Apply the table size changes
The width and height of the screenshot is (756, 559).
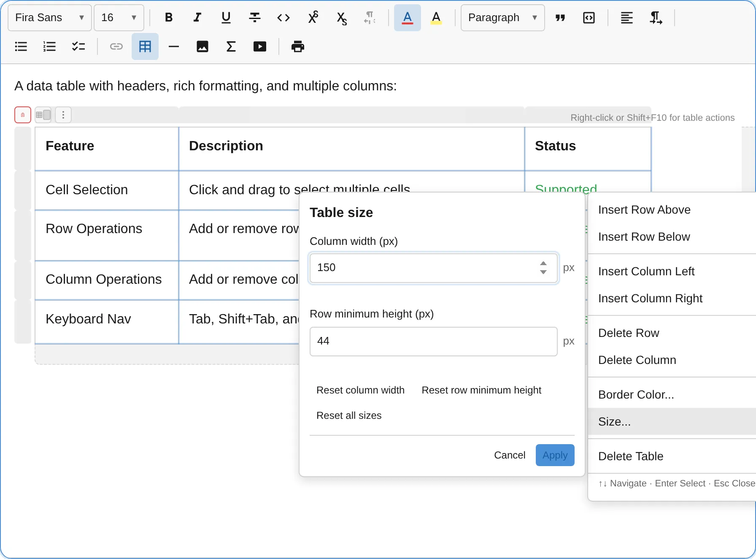point(555,455)
